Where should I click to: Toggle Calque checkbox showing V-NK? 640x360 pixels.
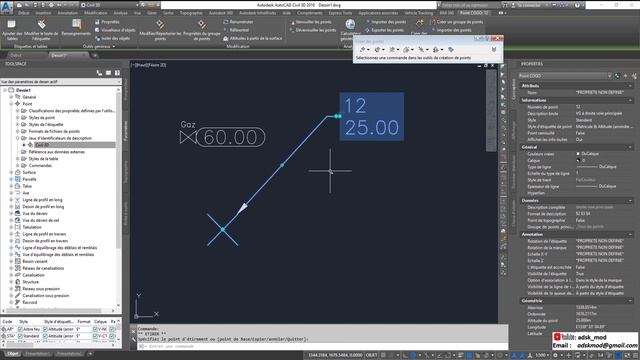(x=95, y=329)
